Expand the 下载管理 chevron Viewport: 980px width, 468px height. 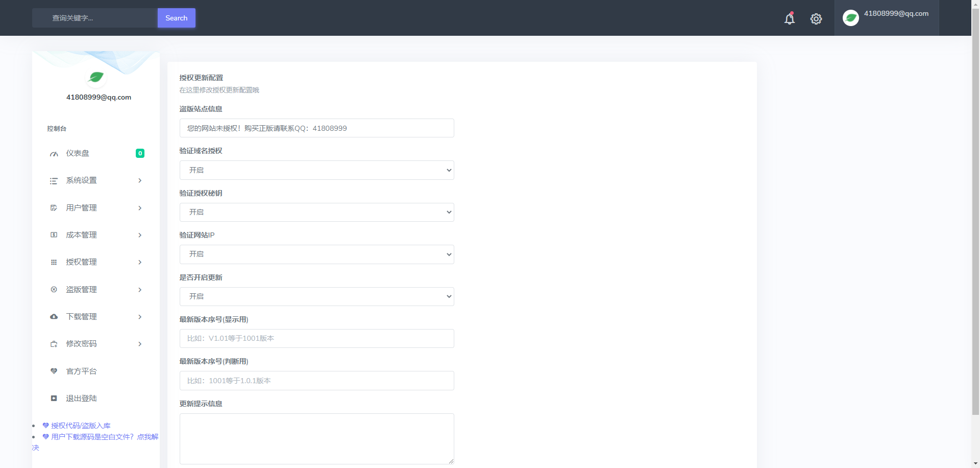coord(140,317)
